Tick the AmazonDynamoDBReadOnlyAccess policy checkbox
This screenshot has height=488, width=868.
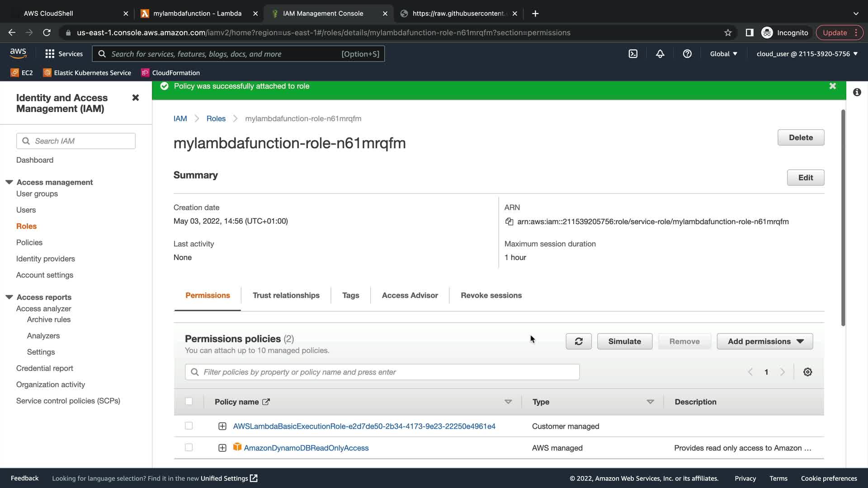(189, 447)
